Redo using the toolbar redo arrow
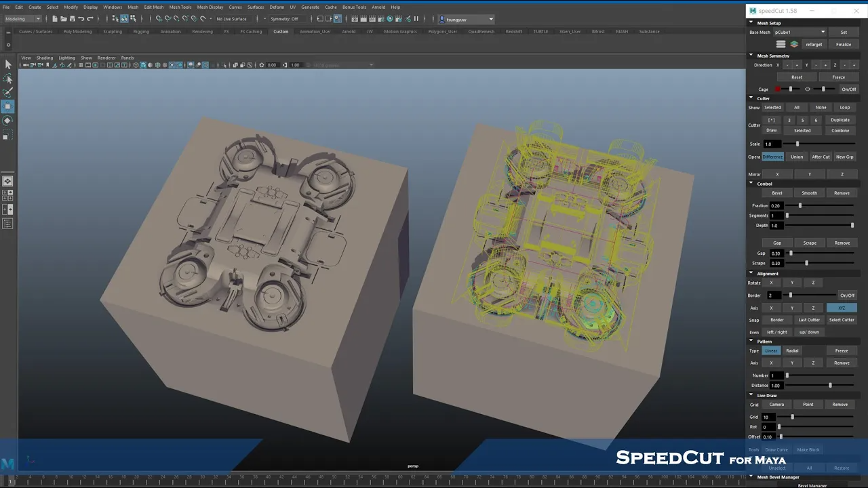Screen dimensions: 868x488 click(90, 19)
